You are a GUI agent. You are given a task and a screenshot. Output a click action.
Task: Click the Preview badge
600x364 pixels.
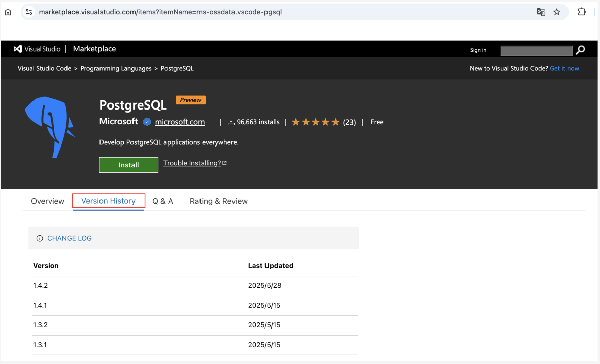(x=190, y=100)
